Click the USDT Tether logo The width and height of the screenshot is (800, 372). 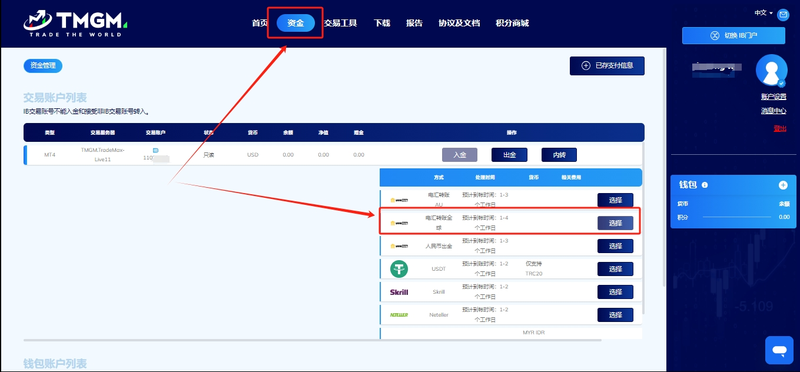click(x=399, y=269)
